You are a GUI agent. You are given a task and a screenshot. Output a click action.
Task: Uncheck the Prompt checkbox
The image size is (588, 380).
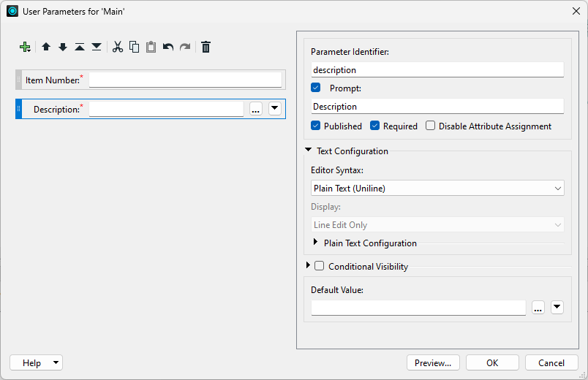316,88
